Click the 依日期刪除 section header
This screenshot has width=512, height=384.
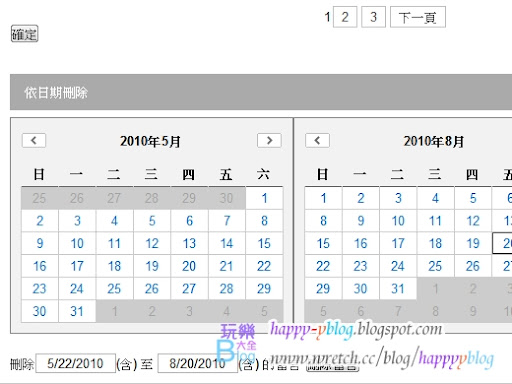[261, 92]
